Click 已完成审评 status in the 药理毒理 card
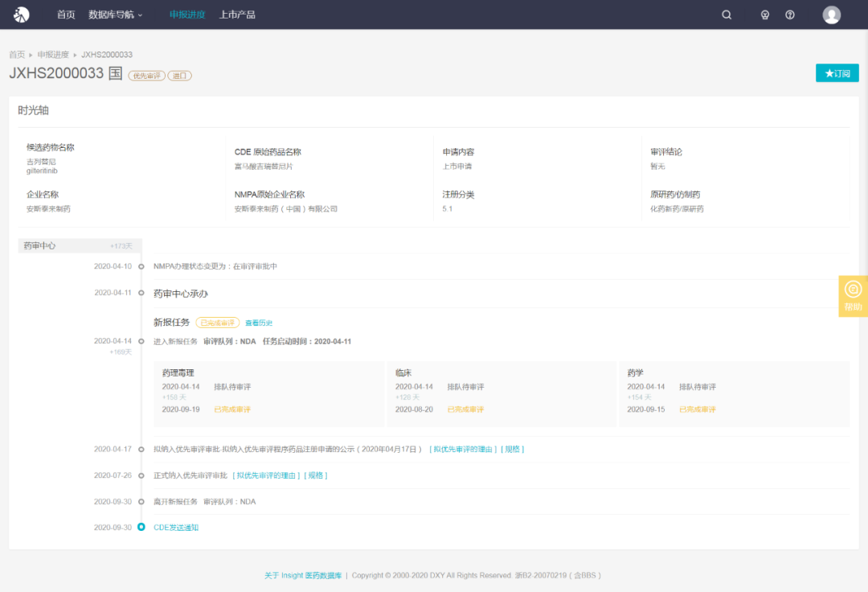 click(x=232, y=409)
